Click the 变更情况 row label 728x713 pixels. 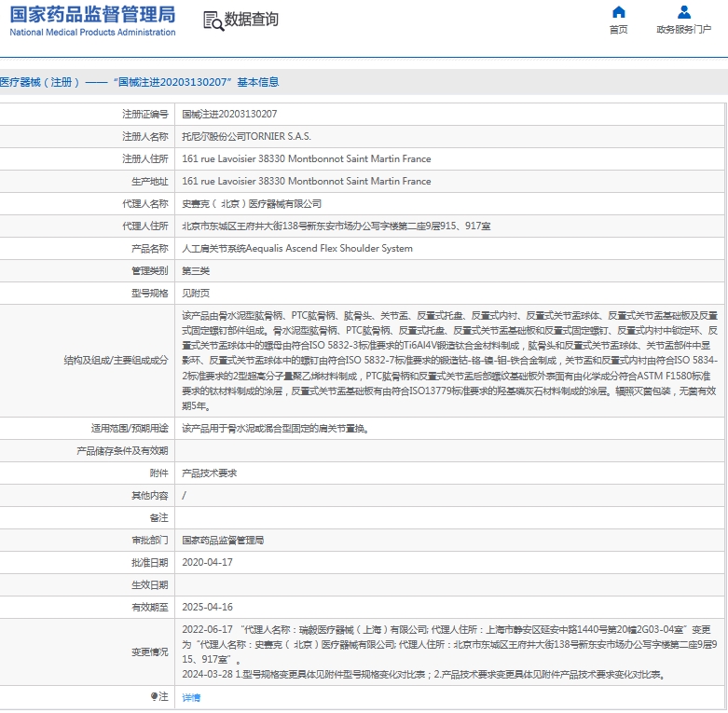point(149,652)
